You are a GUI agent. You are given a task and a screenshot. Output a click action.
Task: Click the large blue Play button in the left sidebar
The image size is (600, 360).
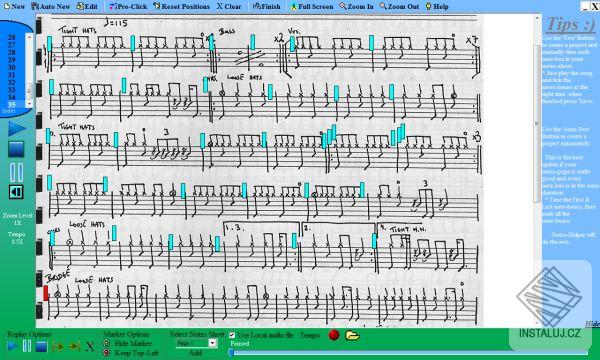point(17,129)
